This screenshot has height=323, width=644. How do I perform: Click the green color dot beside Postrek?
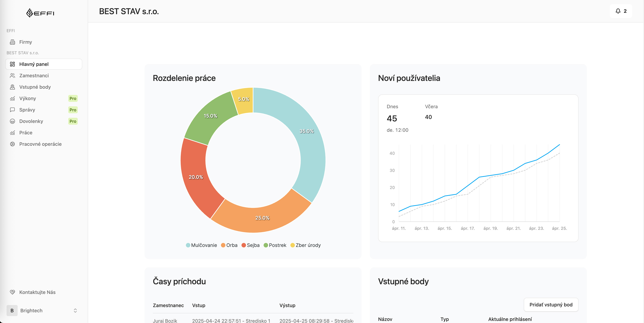click(266, 245)
